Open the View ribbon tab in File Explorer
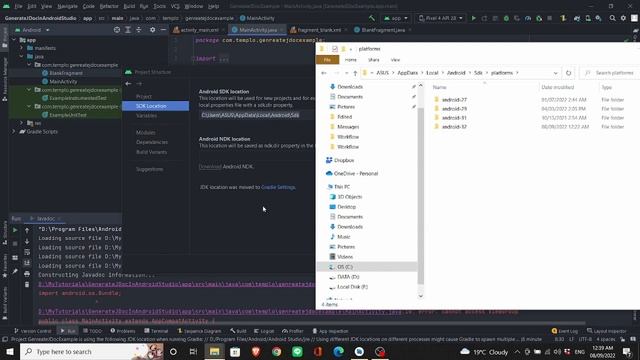Screen dimensions: 640x360 pyautogui.click(x=395, y=60)
